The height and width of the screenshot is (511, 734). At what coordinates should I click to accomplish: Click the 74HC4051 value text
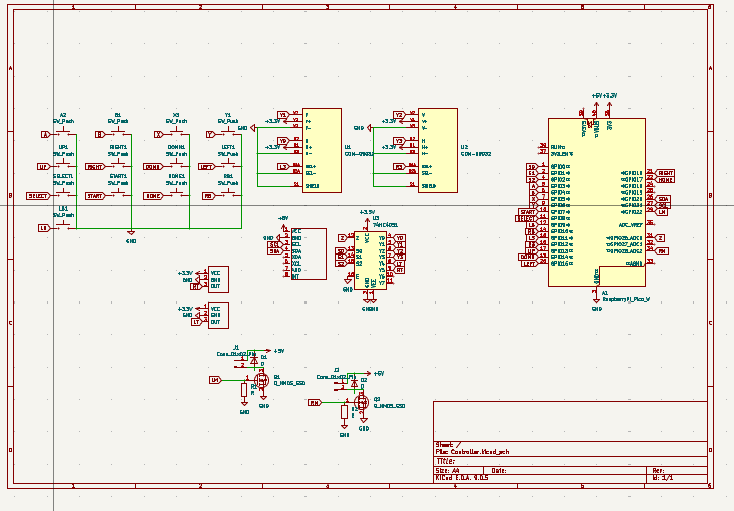pos(385,225)
